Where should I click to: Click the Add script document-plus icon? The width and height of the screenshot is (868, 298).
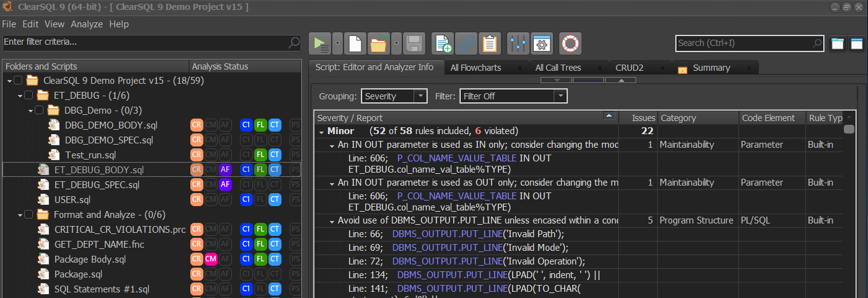[443, 43]
